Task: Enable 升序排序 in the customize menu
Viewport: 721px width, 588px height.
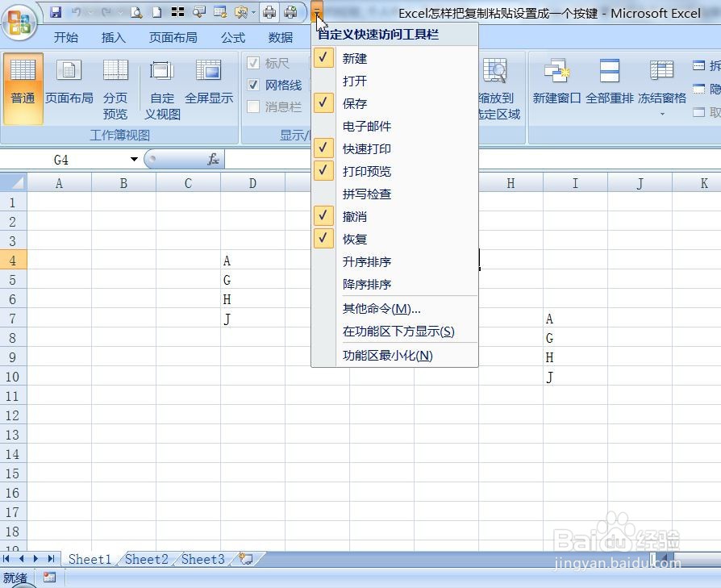Action: (394, 261)
